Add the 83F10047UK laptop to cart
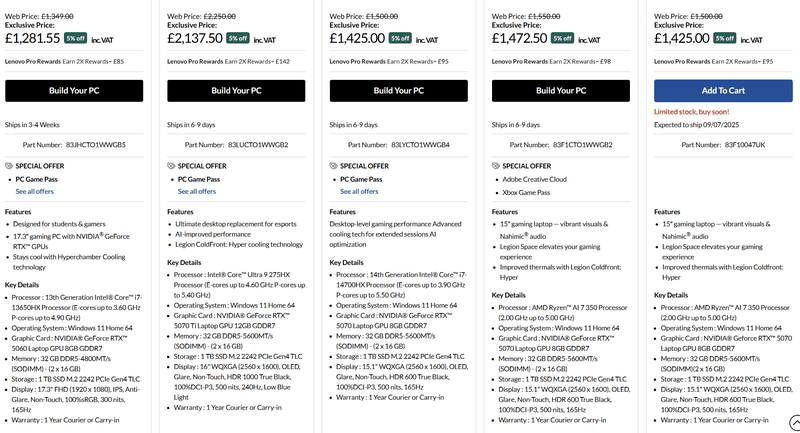The width and height of the screenshot is (800, 433). (x=723, y=91)
